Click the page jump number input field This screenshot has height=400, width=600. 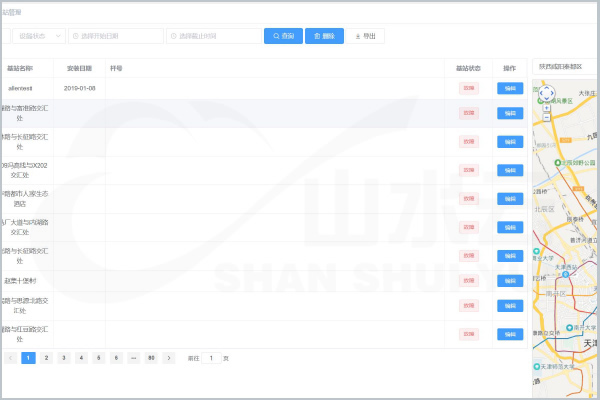click(x=211, y=357)
